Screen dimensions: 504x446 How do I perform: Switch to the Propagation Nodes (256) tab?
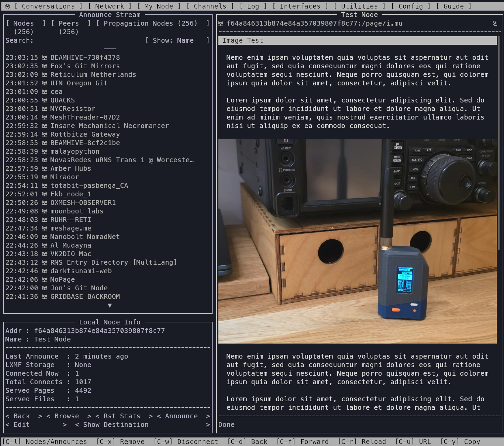153,23
